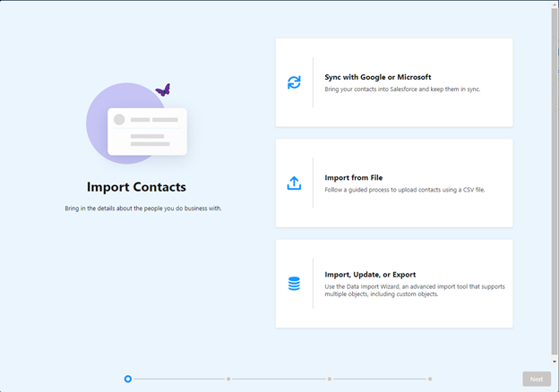
Task: Click the Import Contacts heading
Action: coord(136,187)
